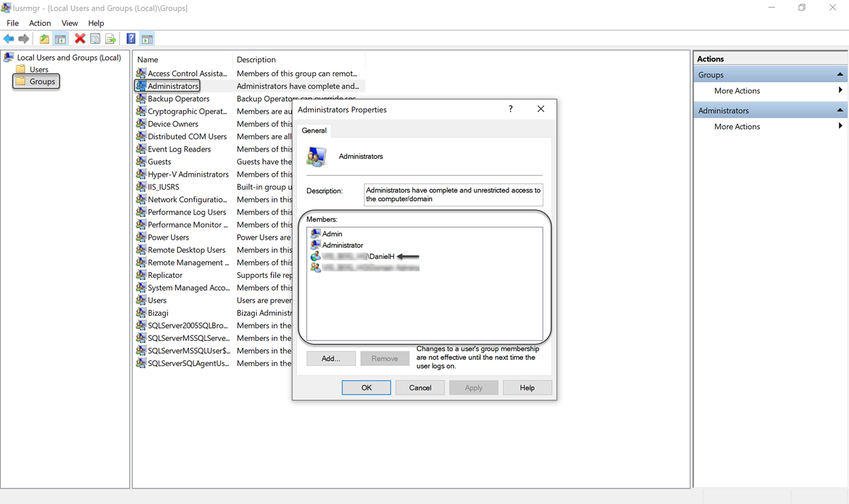Image resolution: width=849 pixels, height=504 pixels.
Task: Open Properties via toolbar icon
Action: pyautogui.click(x=95, y=39)
